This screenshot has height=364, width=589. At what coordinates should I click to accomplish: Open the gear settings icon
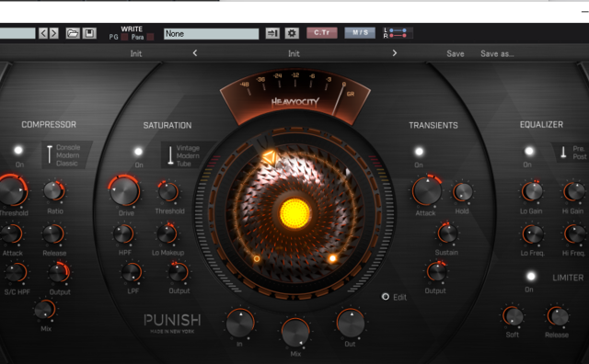292,33
